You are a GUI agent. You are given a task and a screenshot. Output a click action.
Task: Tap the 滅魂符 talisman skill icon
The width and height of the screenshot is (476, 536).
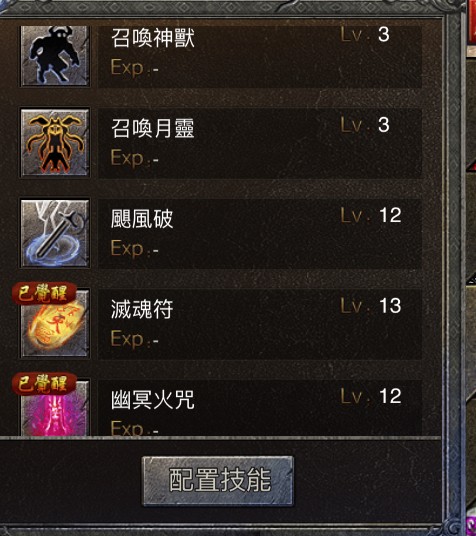[55, 323]
